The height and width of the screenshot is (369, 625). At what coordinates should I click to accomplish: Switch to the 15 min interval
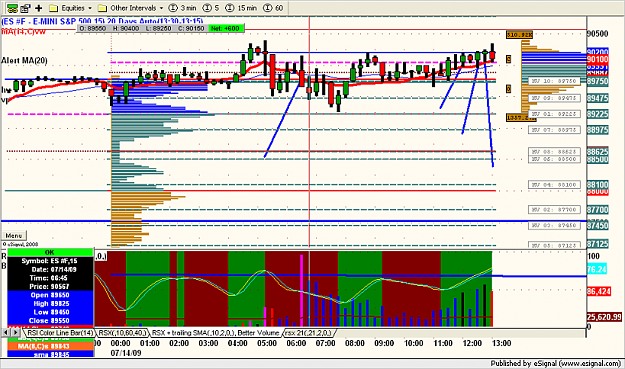point(241,8)
